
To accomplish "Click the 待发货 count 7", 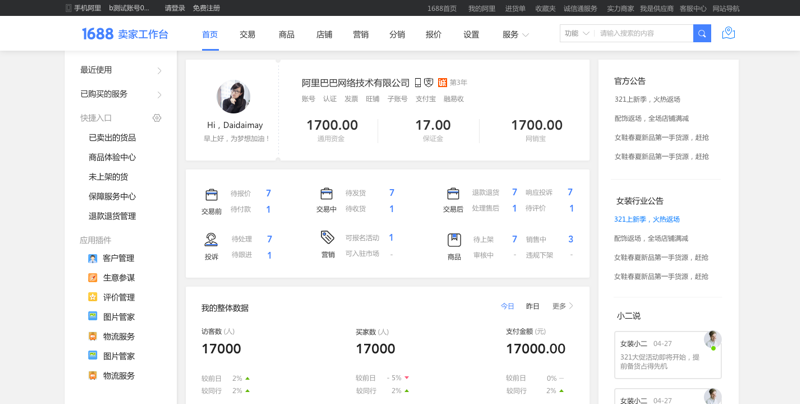I will pos(391,193).
